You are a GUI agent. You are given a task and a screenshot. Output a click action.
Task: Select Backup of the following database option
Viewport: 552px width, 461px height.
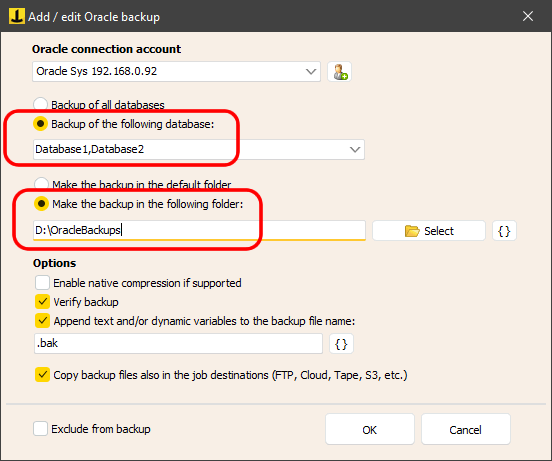point(40,124)
